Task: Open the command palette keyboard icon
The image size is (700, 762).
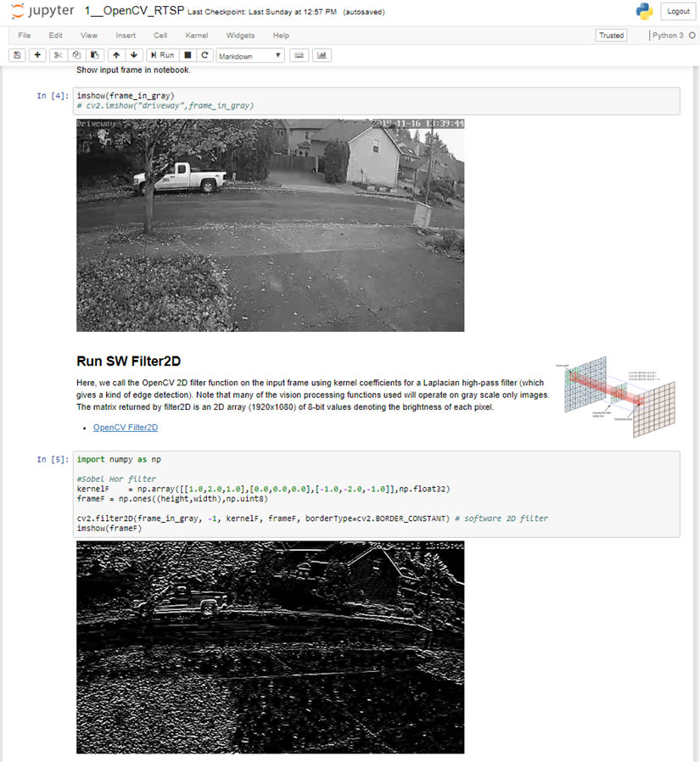Action: click(x=299, y=55)
